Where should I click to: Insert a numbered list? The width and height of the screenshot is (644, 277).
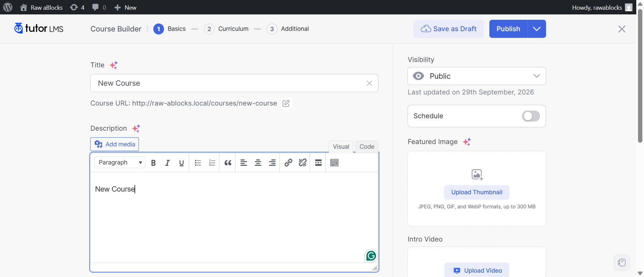[x=212, y=163]
